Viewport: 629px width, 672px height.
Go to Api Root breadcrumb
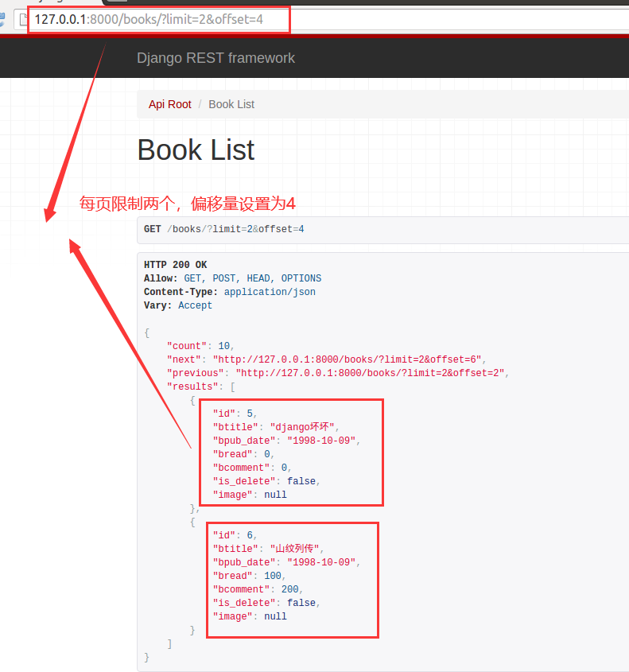[x=169, y=104]
